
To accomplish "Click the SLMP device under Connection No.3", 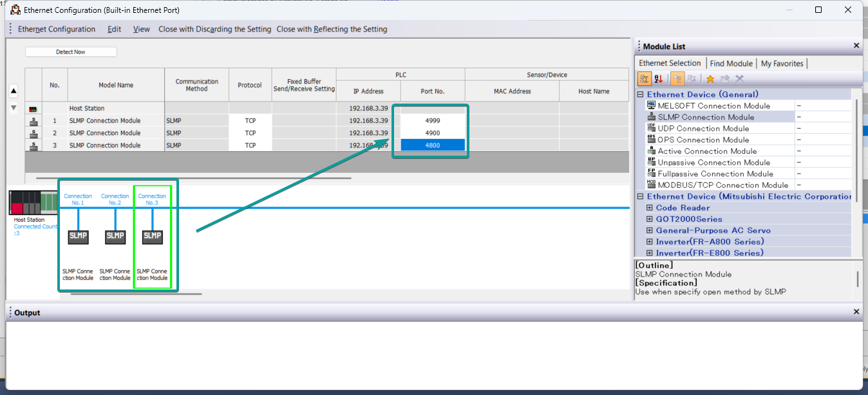I will 153,236.
